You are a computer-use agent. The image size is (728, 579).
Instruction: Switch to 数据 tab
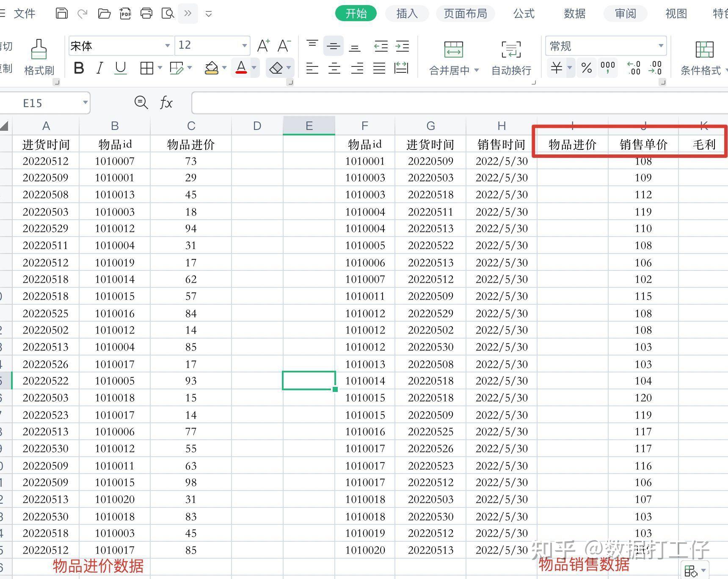coord(575,14)
